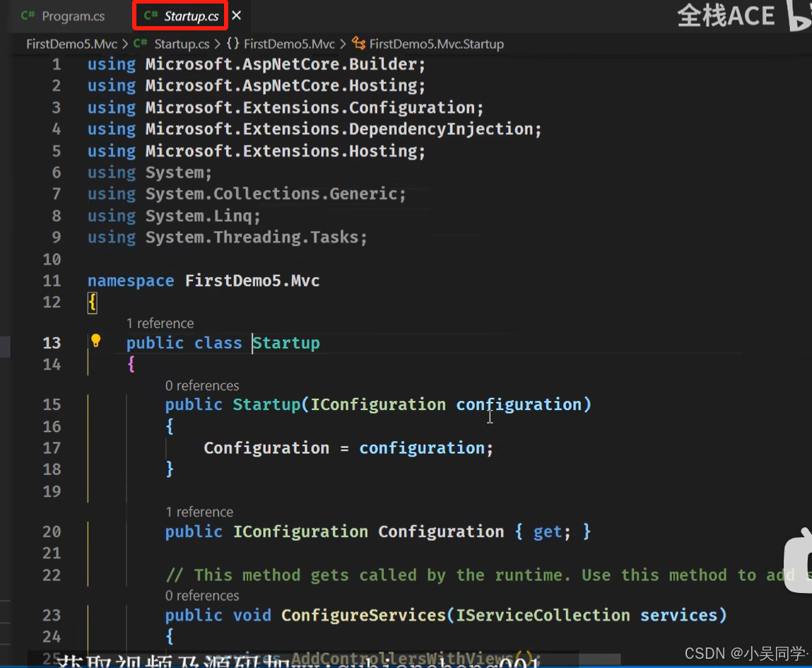This screenshot has width=812, height=668.
Task: Click the 'FirstDemo5.Mvc' namespace name on line 11
Action: (252, 281)
